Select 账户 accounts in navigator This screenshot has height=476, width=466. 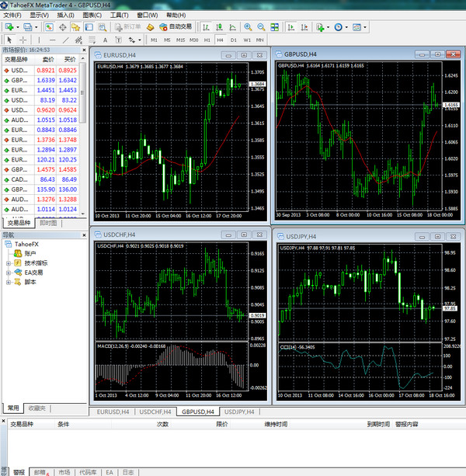click(x=31, y=254)
